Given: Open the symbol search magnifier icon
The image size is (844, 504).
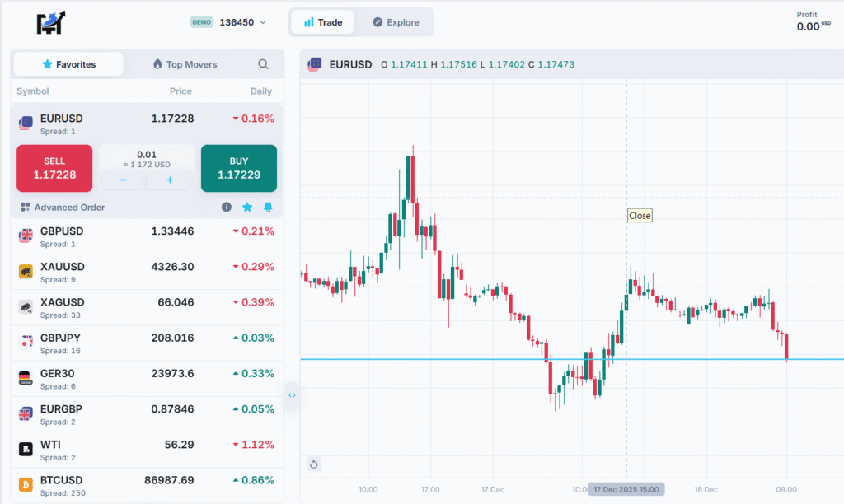Looking at the screenshot, I should [x=263, y=64].
